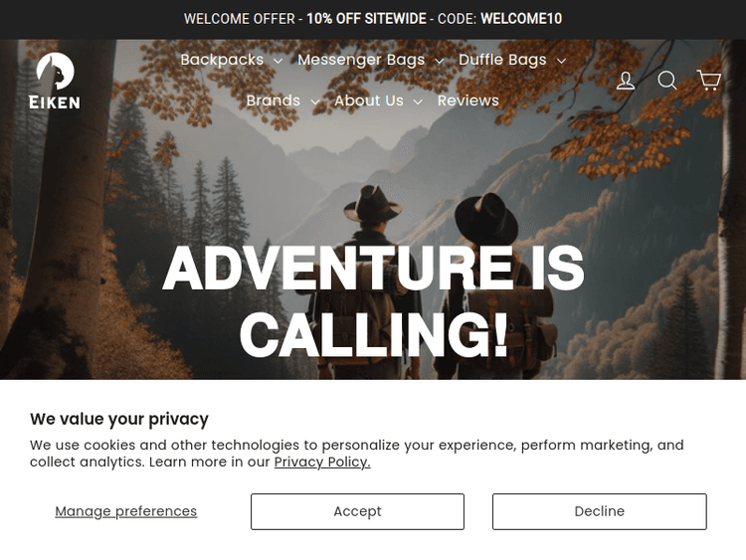Open the Reviews menu item
Viewport: 746px width, 560px height.
pyautogui.click(x=468, y=100)
